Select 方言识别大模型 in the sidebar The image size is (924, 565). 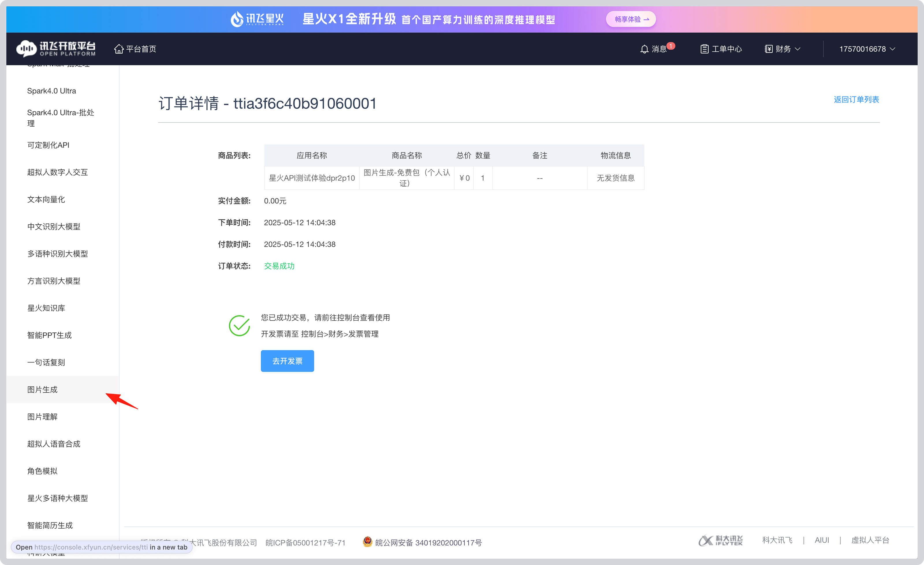54,281
